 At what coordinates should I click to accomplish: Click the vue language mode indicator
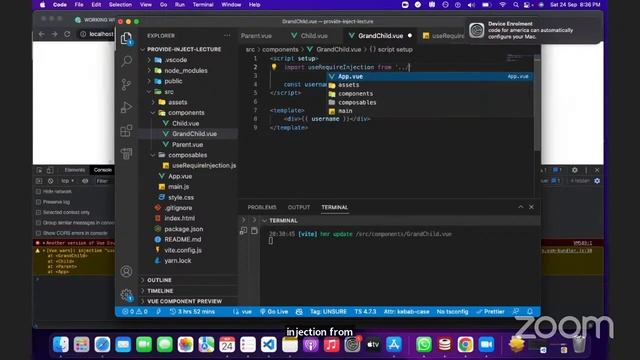(247, 311)
